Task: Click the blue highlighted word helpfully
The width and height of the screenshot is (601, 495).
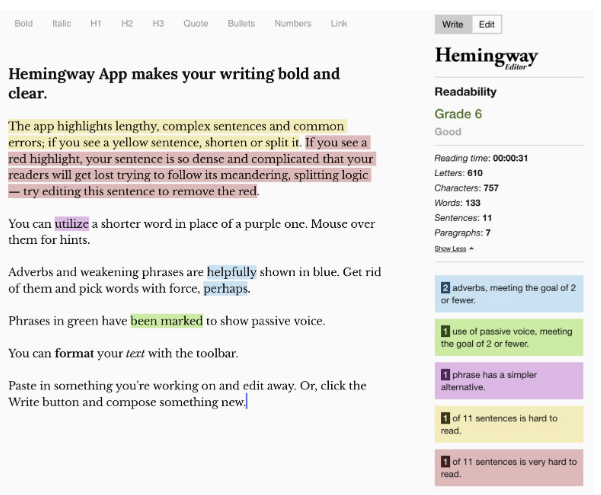Action: coord(232,272)
